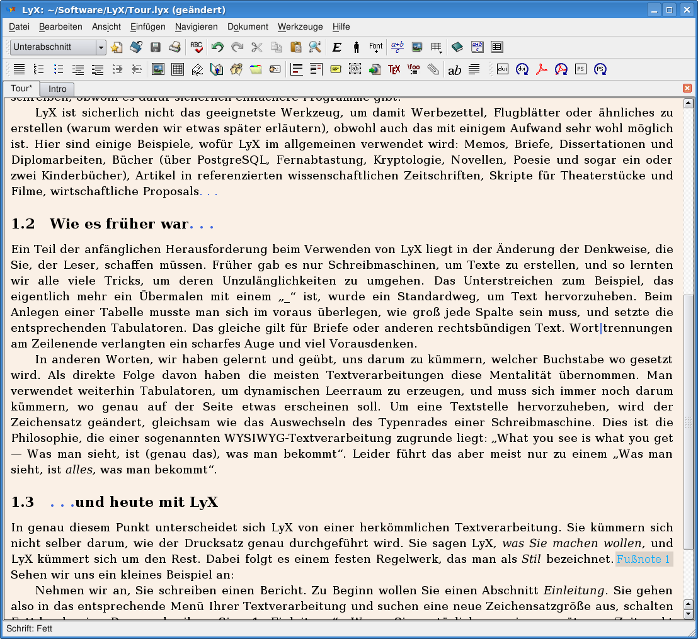The image size is (698, 639).
Task: Click the vertical scrollbar up arrow
Action: point(688,103)
